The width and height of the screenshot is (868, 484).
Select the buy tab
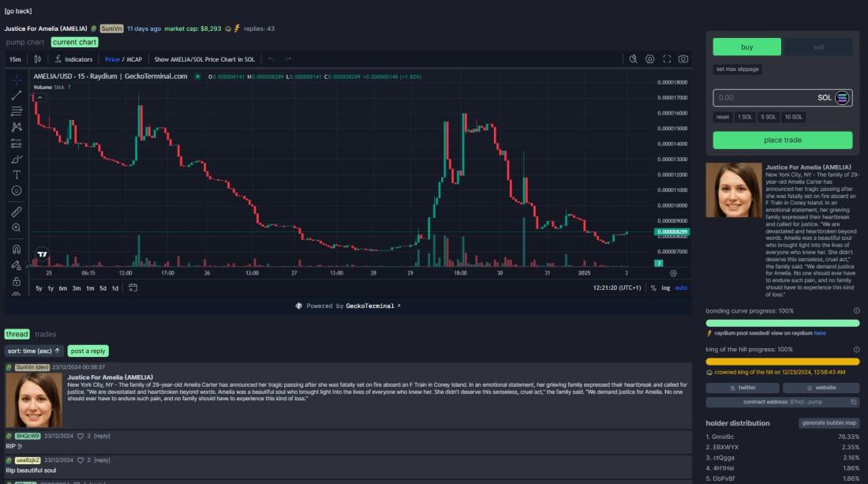click(746, 47)
